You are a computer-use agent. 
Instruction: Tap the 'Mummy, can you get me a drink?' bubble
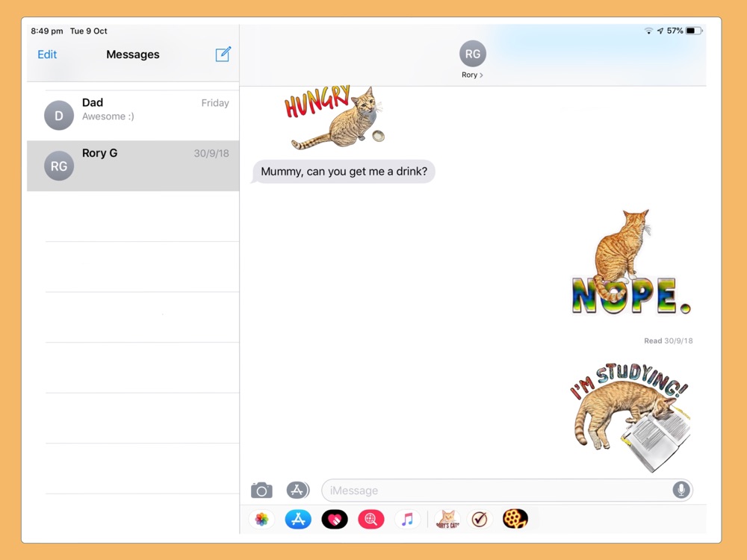pos(344,172)
